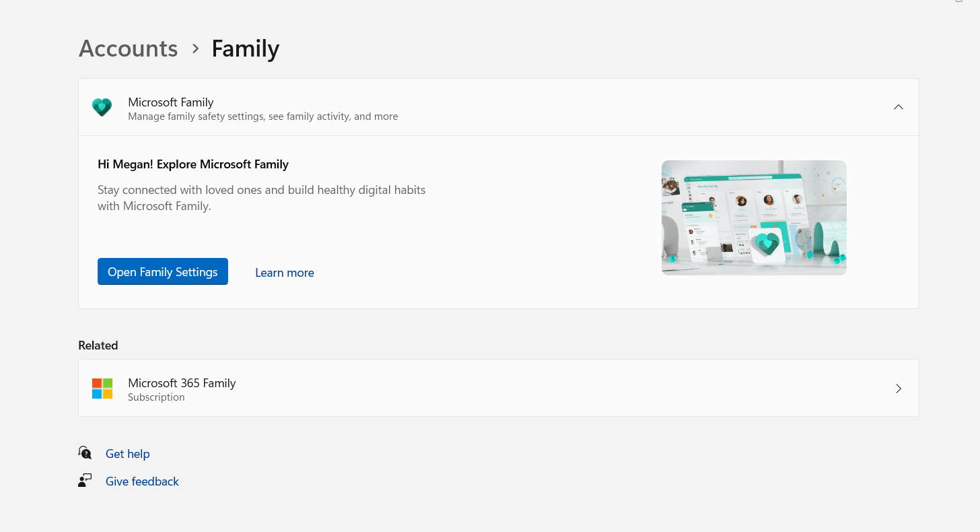The image size is (980, 532).
Task: Click the Microsoft 365 four-color logo
Action: coord(102,389)
